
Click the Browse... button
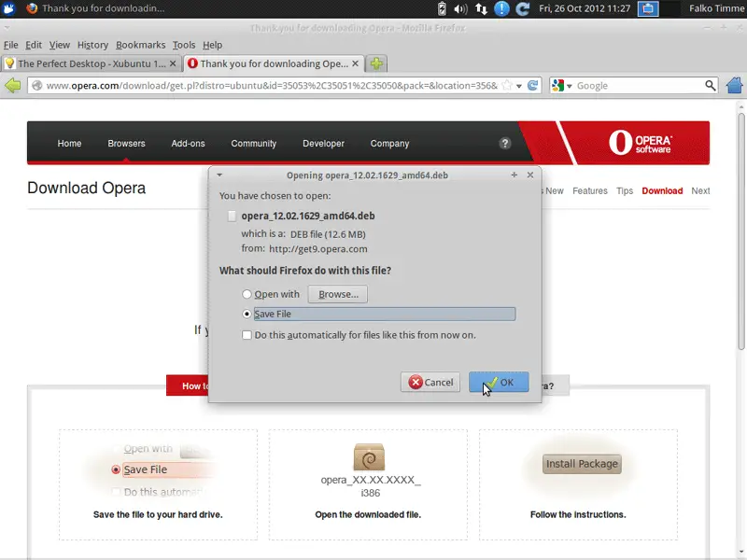coord(338,294)
